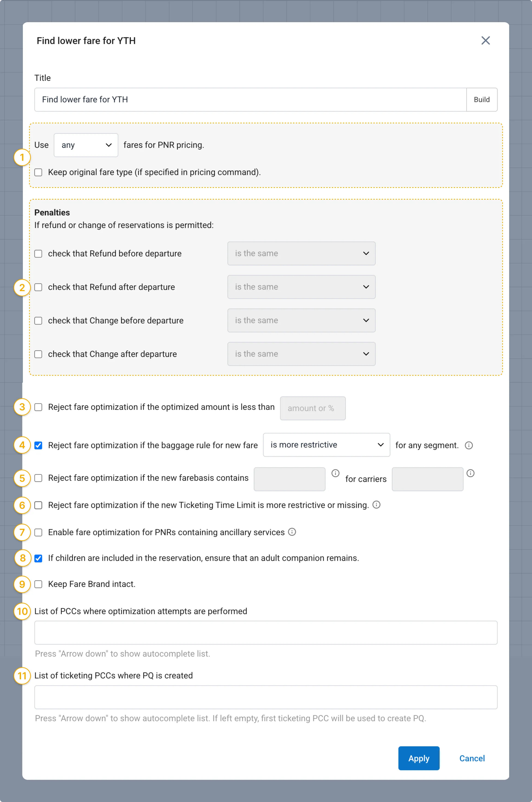Image resolution: width=532 pixels, height=802 pixels.
Task: Focus the ticketing PCCs for PQ field
Action: point(266,697)
